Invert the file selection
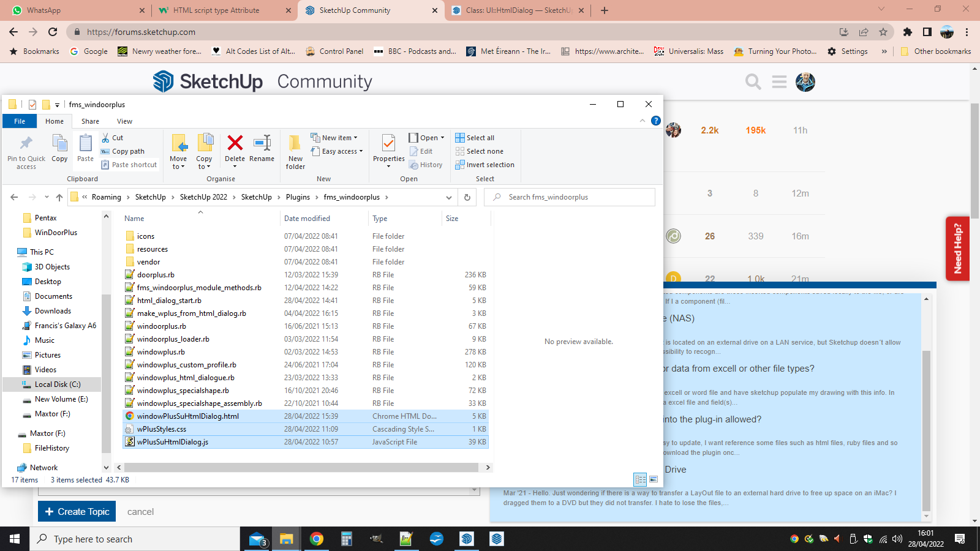This screenshot has height=551, width=980. 485,165
